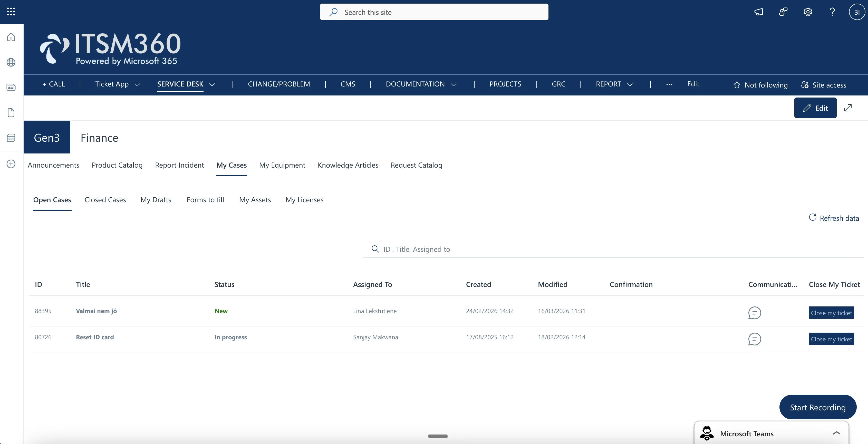Expand the Ticket App dropdown
This screenshot has width=868, height=444.
[137, 84]
